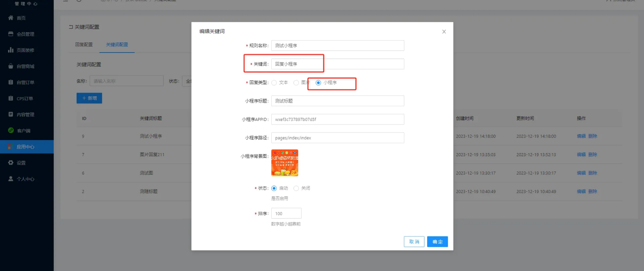The height and width of the screenshot is (271, 644).
Task: Click the 更新时间 column header
Action: click(x=525, y=118)
